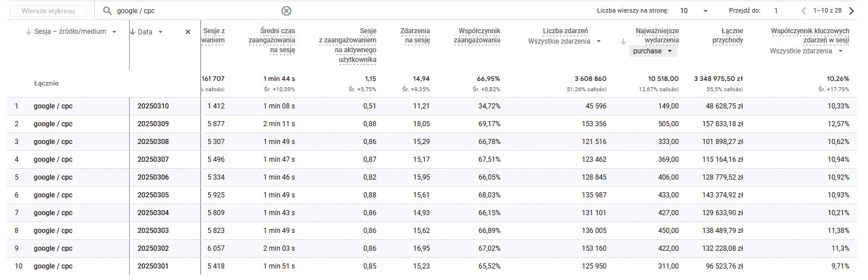
Task: Click the sort arrow beside Data
Action: (x=133, y=32)
